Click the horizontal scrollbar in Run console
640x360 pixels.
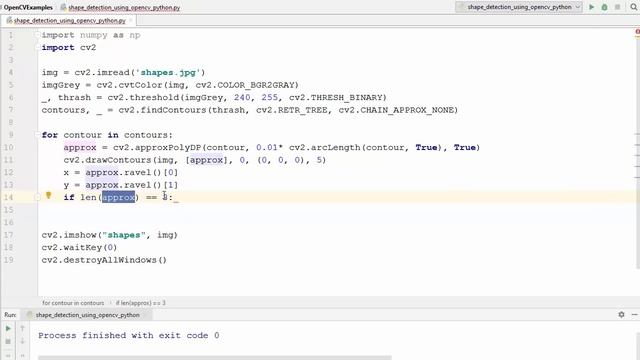pos(215,358)
